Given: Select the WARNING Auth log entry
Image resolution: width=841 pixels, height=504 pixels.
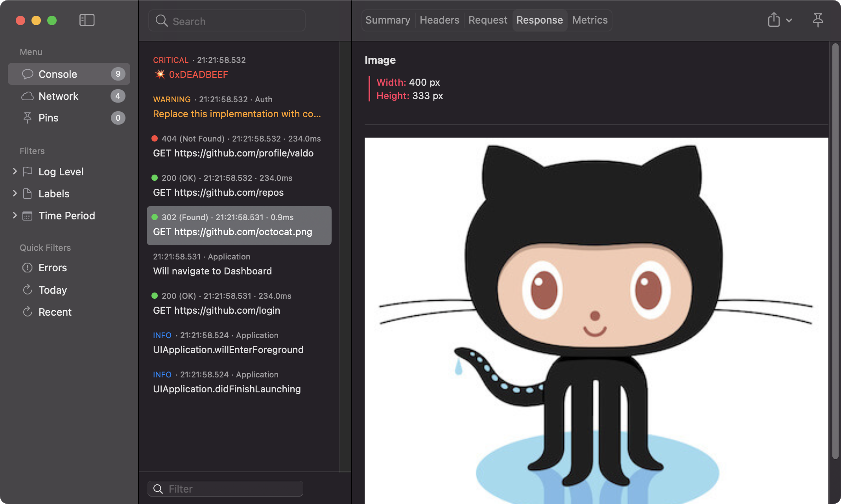Looking at the screenshot, I should coord(239,107).
